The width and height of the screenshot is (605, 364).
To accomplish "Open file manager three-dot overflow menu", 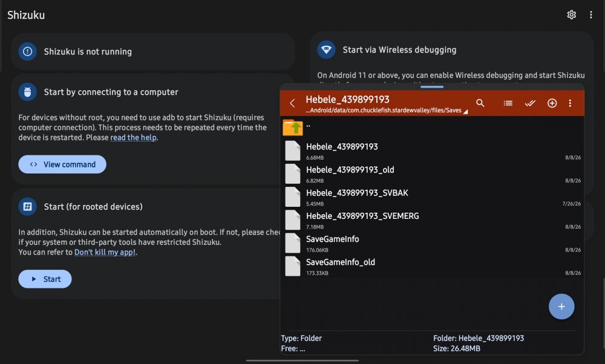I will coord(570,103).
